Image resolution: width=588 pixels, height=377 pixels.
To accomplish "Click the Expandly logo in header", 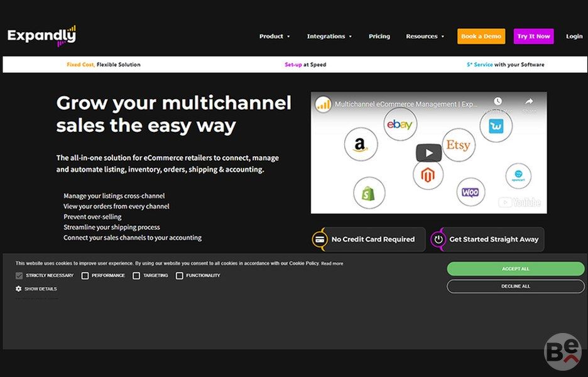I will point(41,36).
